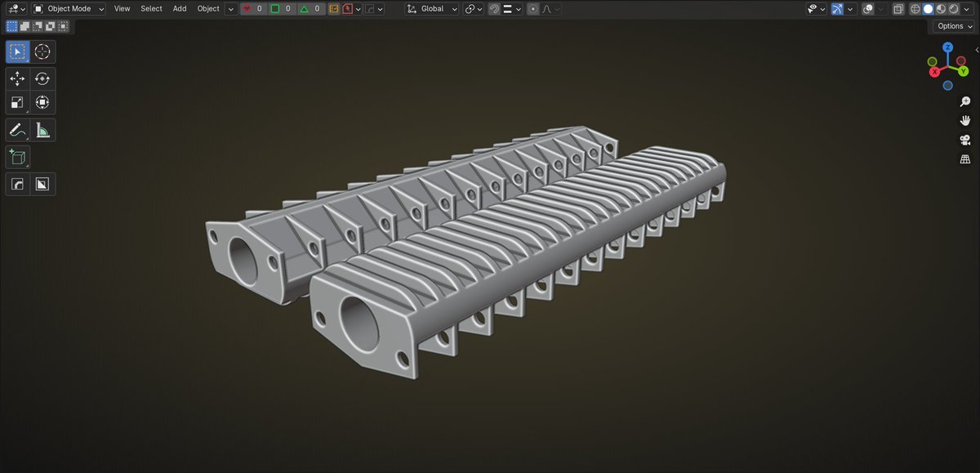The width and height of the screenshot is (980, 473).
Task: Select the Transform tool
Action: [42, 102]
